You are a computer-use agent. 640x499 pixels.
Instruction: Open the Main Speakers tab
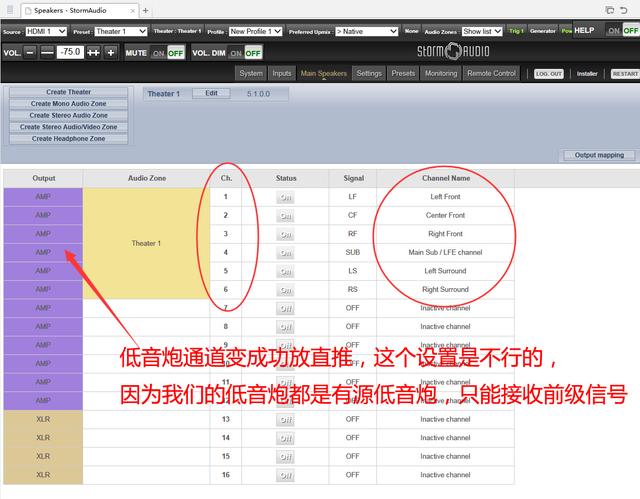[324, 73]
